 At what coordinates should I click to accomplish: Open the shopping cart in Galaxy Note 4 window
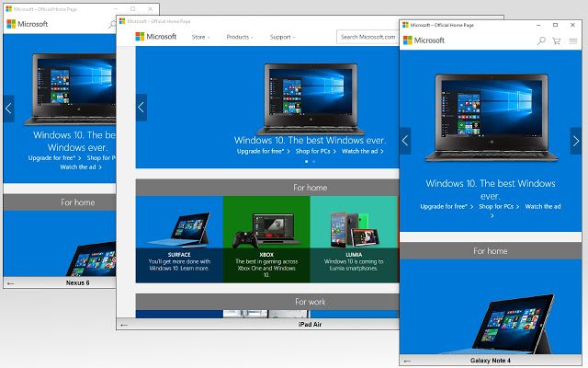557,40
